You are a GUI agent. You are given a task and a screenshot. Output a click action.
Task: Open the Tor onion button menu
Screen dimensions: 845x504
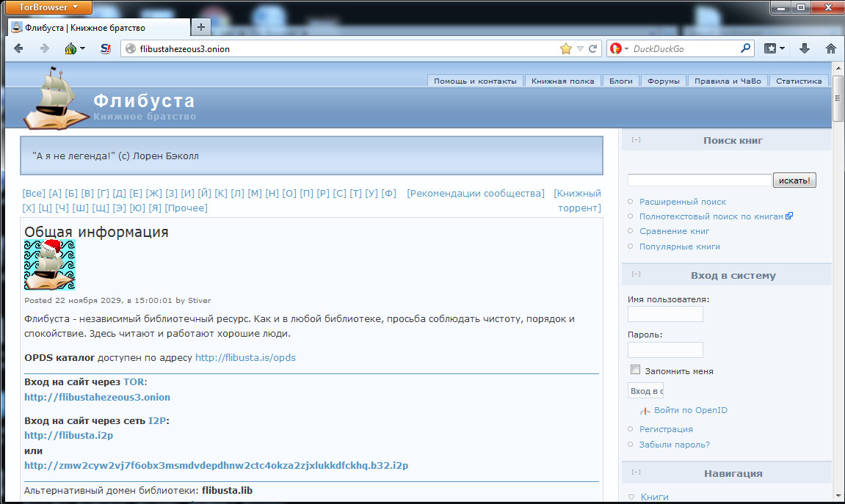click(75, 48)
